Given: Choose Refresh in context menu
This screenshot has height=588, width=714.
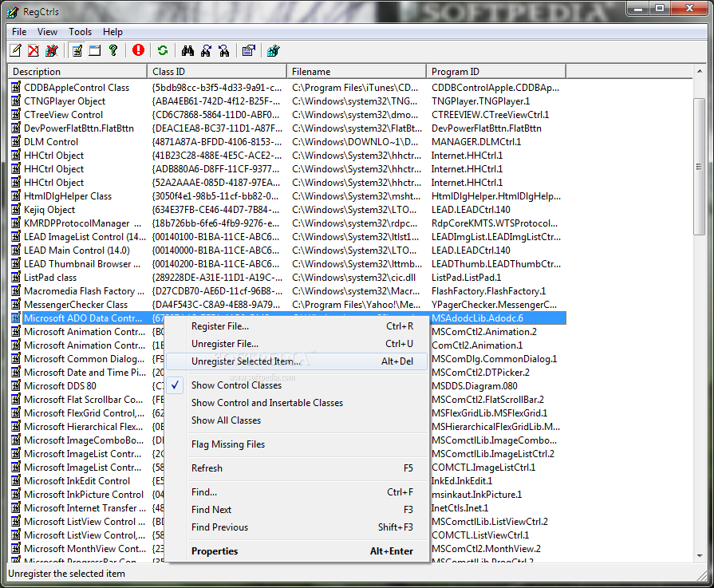Looking at the screenshot, I should point(297,468).
